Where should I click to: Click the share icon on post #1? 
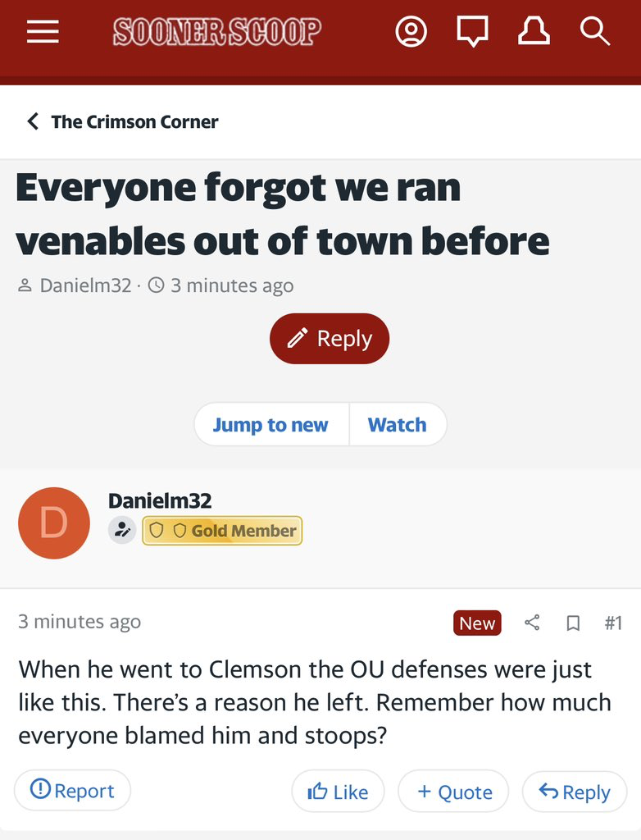coord(532,623)
